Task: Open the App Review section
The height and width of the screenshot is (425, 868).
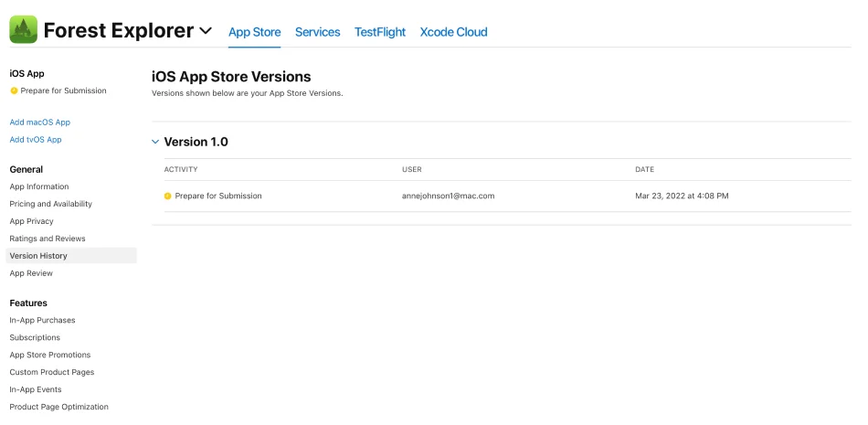Action: 31,273
